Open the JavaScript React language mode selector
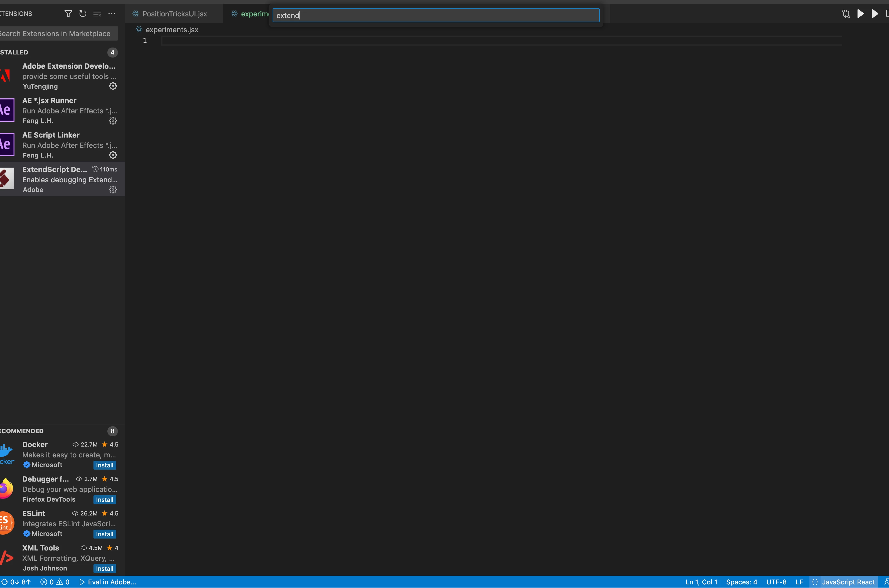Image resolution: width=889 pixels, height=588 pixels. pos(848,582)
